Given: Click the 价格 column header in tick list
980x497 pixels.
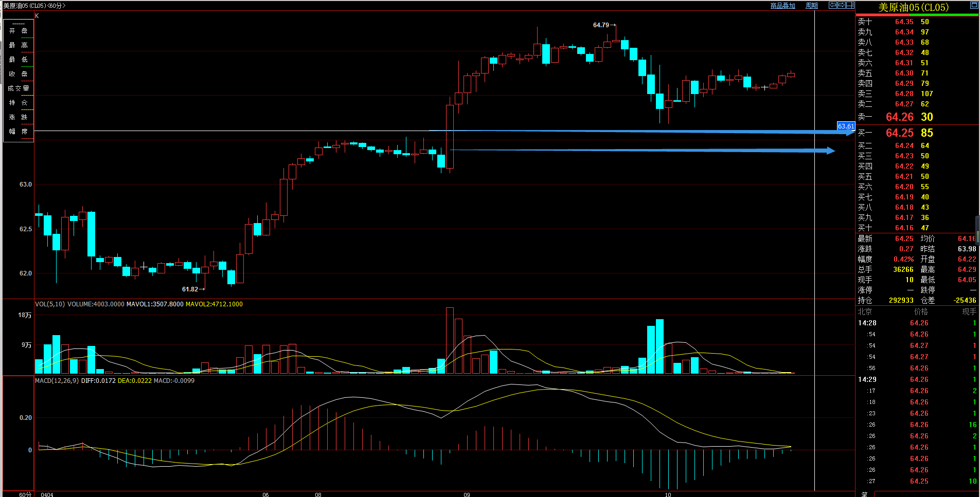Looking at the screenshot, I should (921, 311).
